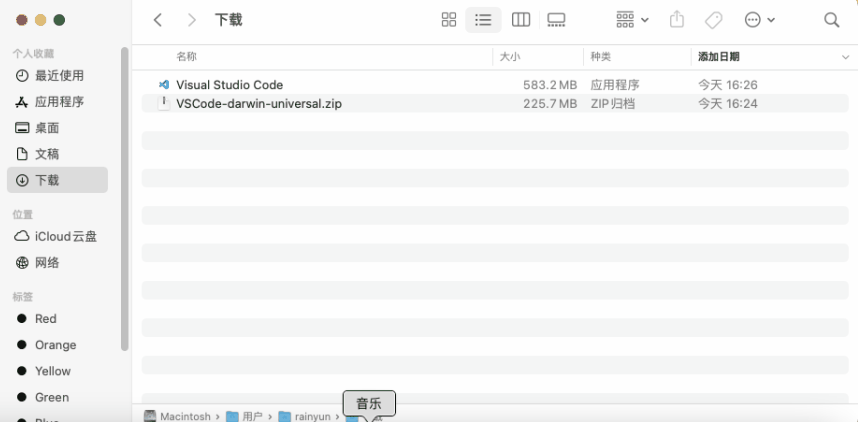Go forward with the right chevron

tap(192, 20)
